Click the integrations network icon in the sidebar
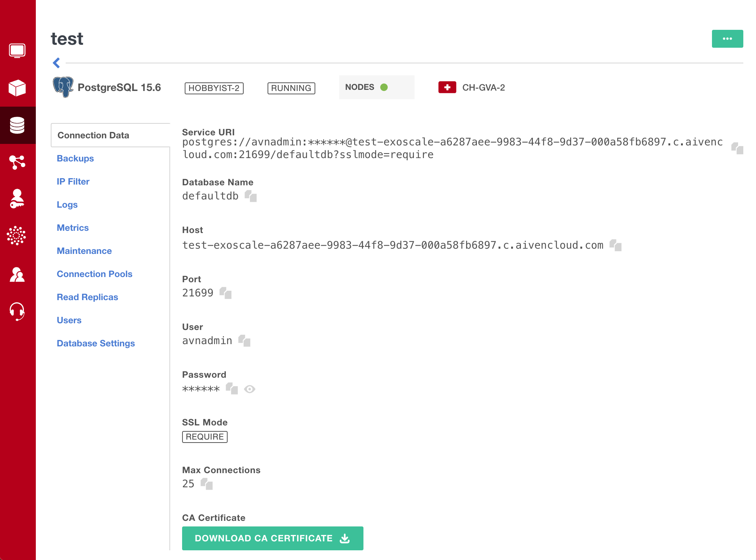 click(x=18, y=162)
